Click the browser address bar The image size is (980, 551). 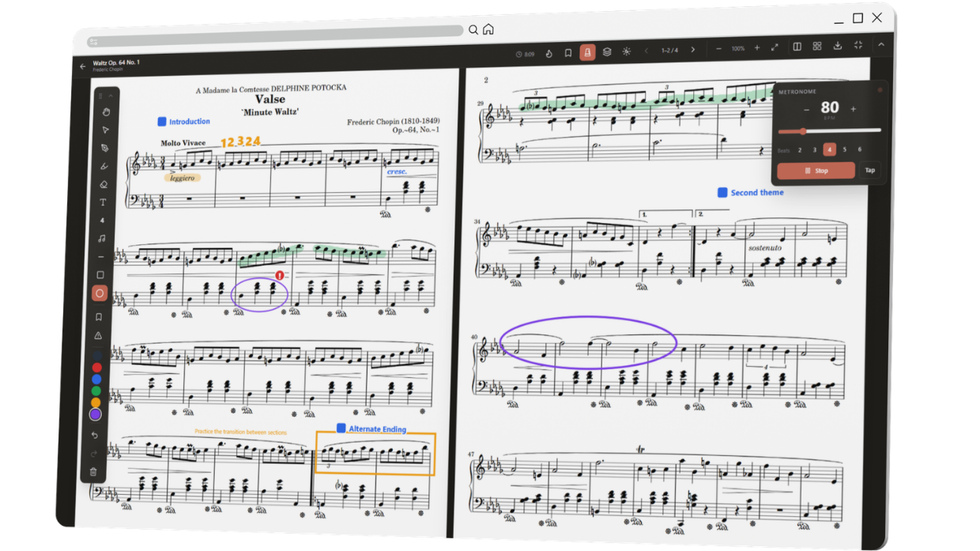tap(275, 36)
